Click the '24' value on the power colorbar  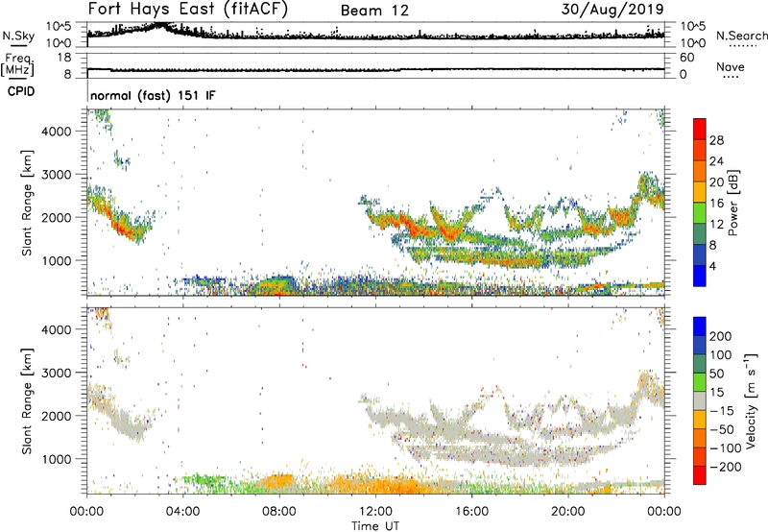(x=716, y=161)
